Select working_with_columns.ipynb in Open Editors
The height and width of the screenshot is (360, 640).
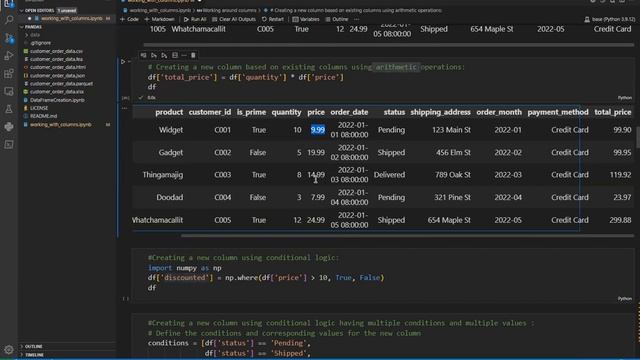[x=72, y=18]
